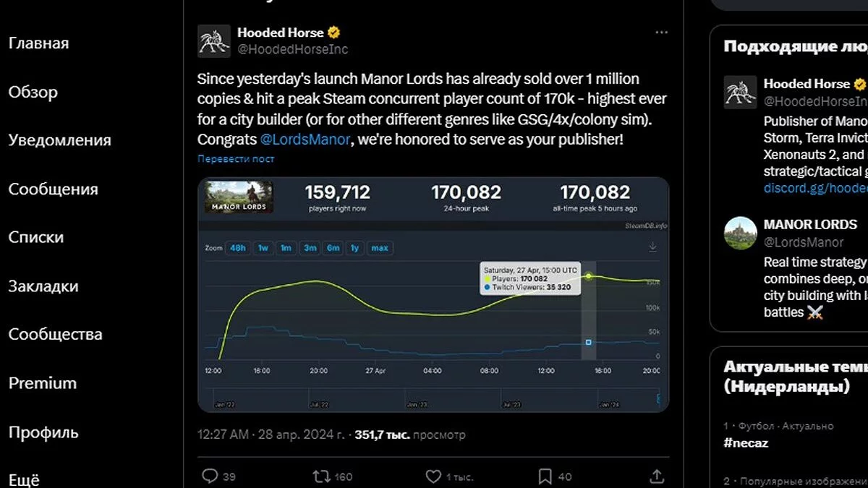The width and height of the screenshot is (868, 488).
Task: Click the MANOR LORDS profile avatar
Action: [741, 232]
